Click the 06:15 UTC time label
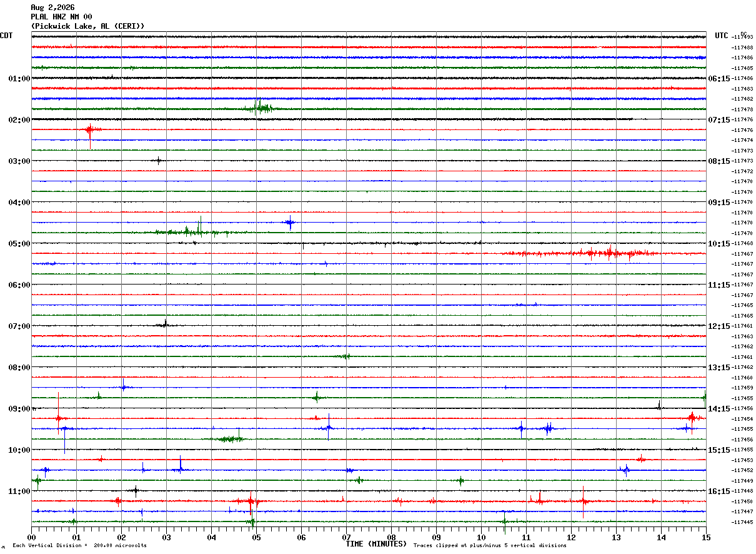Screen dimensions: 756x554 (719, 79)
